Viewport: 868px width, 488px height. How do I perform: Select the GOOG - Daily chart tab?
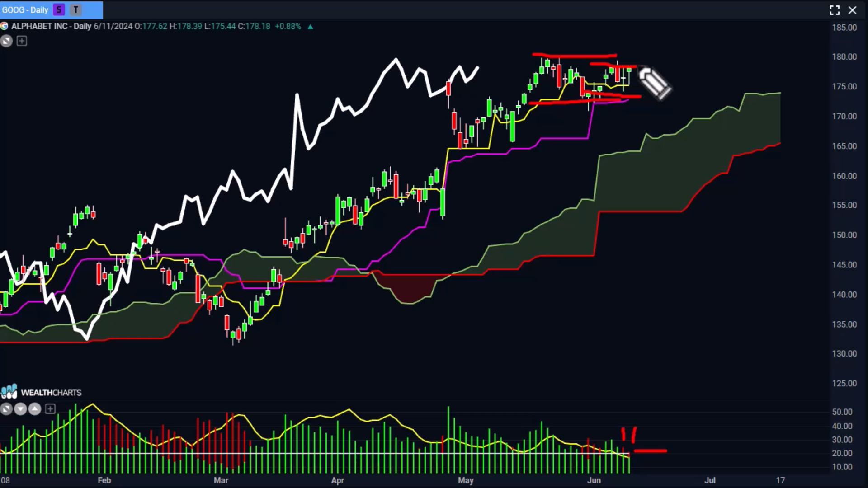tap(51, 9)
